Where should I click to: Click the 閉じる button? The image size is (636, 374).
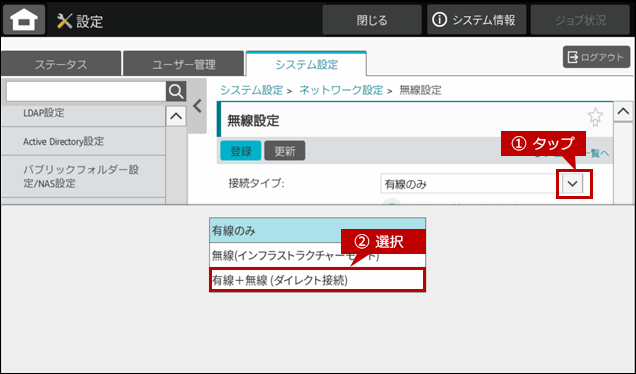372,19
